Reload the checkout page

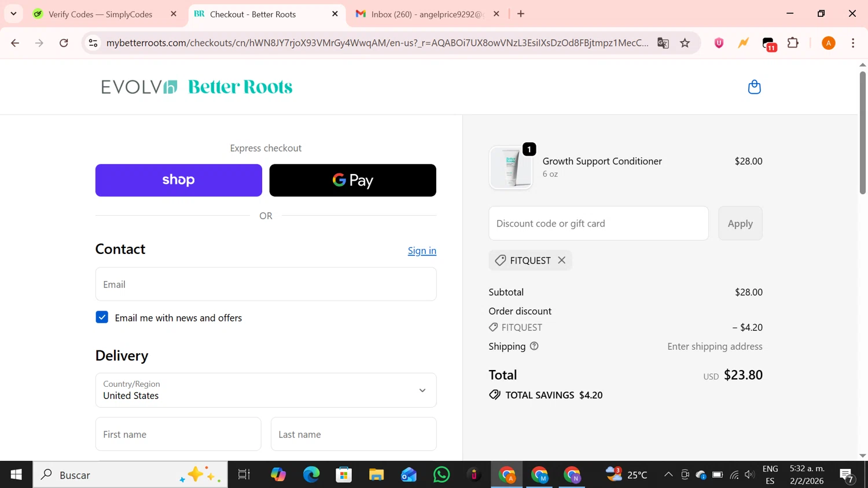tap(64, 43)
